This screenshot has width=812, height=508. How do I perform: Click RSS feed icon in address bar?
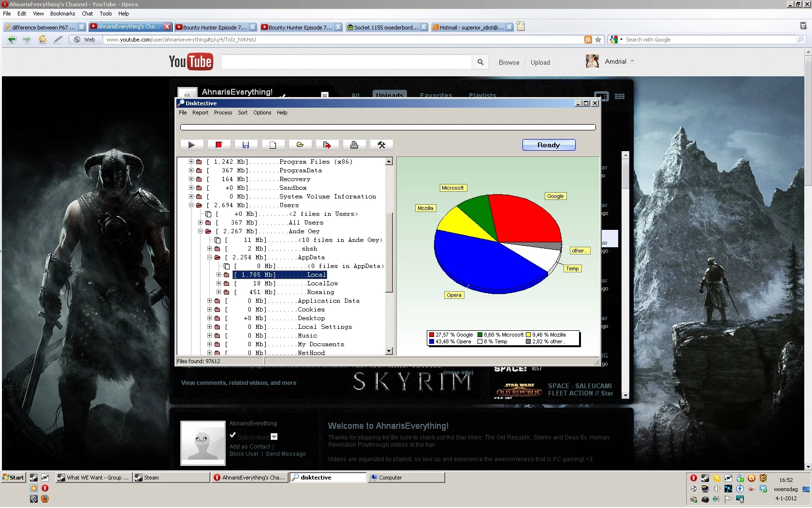[x=588, y=40]
